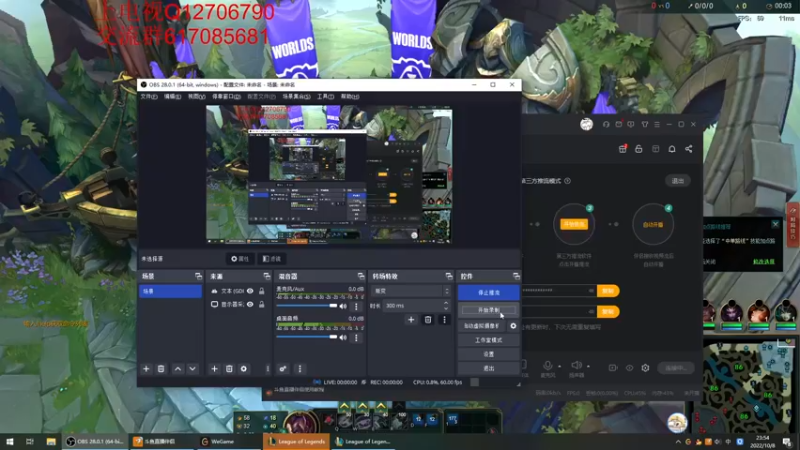Click 退出 pill button in Douyu window
Image resolution: width=800 pixels, height=450 pixels.
[678, 181]
